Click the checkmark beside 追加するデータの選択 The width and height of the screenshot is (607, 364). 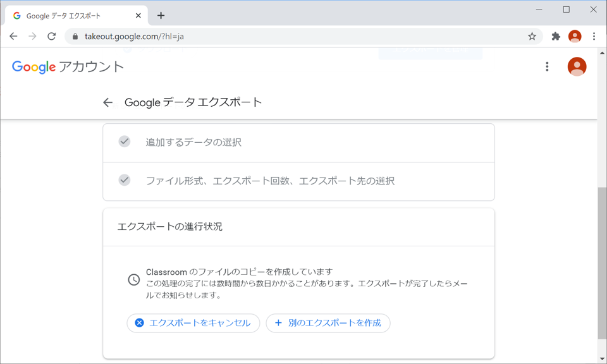click(x=125, y=142)
